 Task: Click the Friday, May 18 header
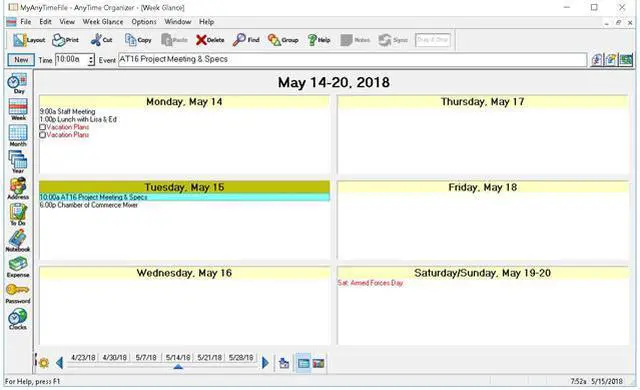pos(482,187)
